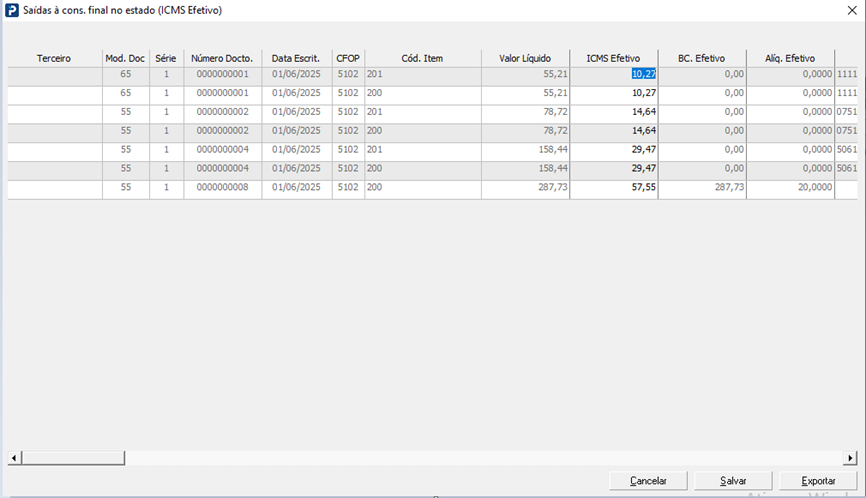Click the Data Escrit. column header
The height and width of the screenshot is (498, 866).
[296, 59]
